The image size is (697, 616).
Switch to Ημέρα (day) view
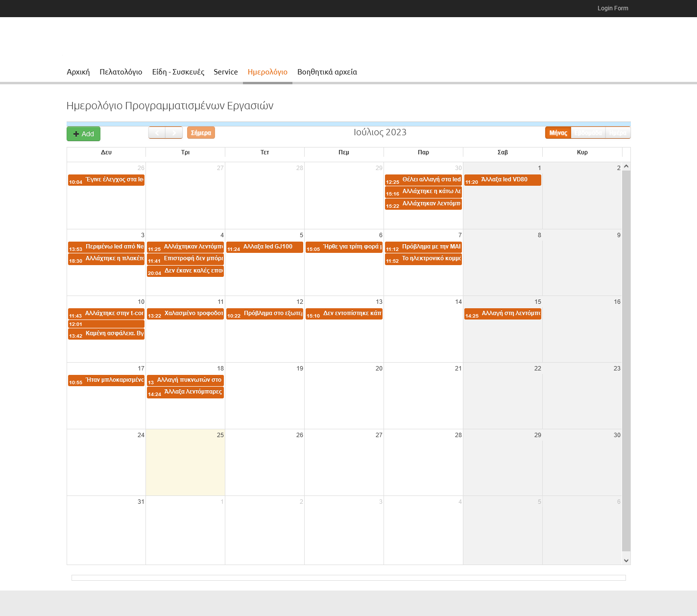pos(618,133)
